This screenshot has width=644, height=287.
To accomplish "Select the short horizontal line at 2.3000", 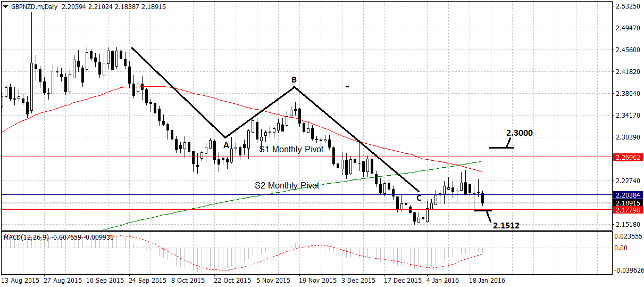I will [501, 147].
